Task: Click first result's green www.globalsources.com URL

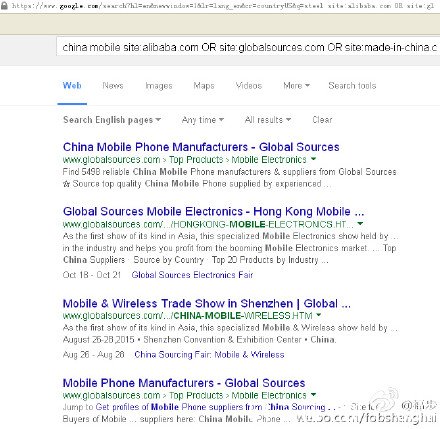Action: coord(111,160)
